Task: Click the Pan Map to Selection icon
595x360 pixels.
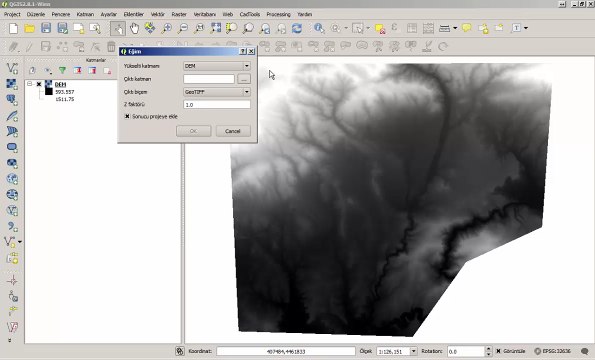Action: click(x=150, y=28)
